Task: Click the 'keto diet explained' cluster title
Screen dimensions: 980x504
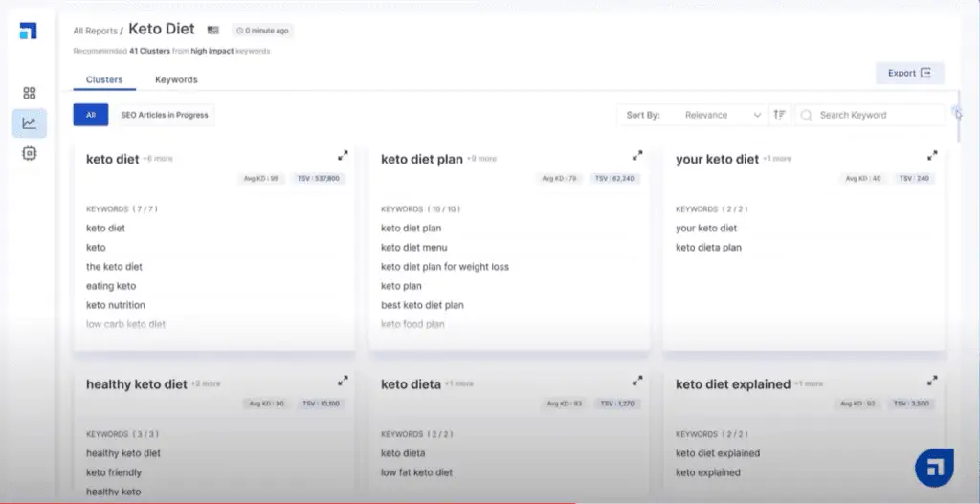Action: [x=733, y=384]
